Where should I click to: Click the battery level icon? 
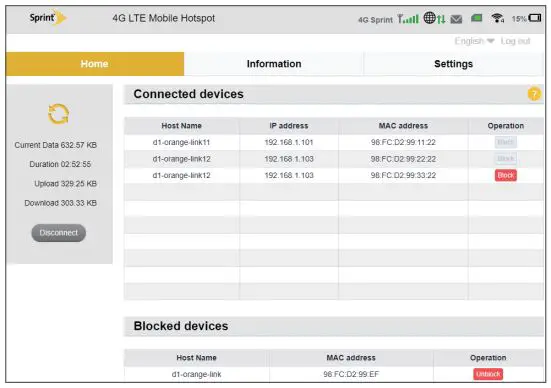[x=535, y=18]
